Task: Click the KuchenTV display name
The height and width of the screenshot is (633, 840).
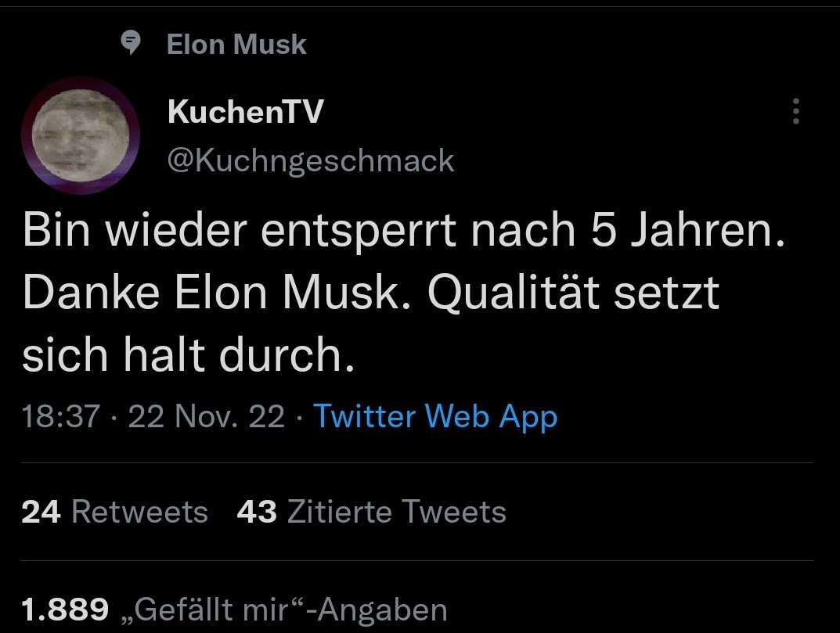Action: (x=245, y=113)
